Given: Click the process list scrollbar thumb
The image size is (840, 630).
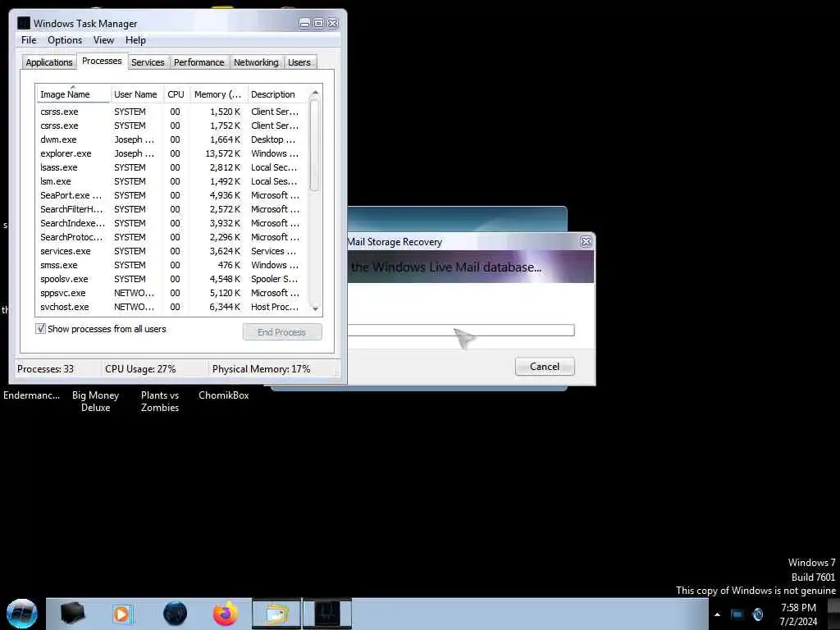Looking at the screenshot, I should (x=315, y=145).
